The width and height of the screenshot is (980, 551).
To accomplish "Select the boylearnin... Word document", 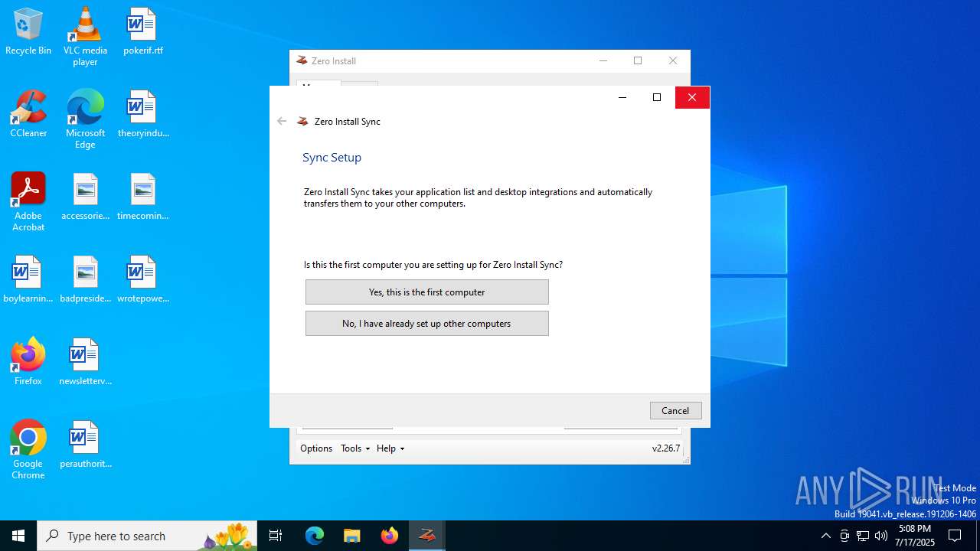I will point(28,279).
